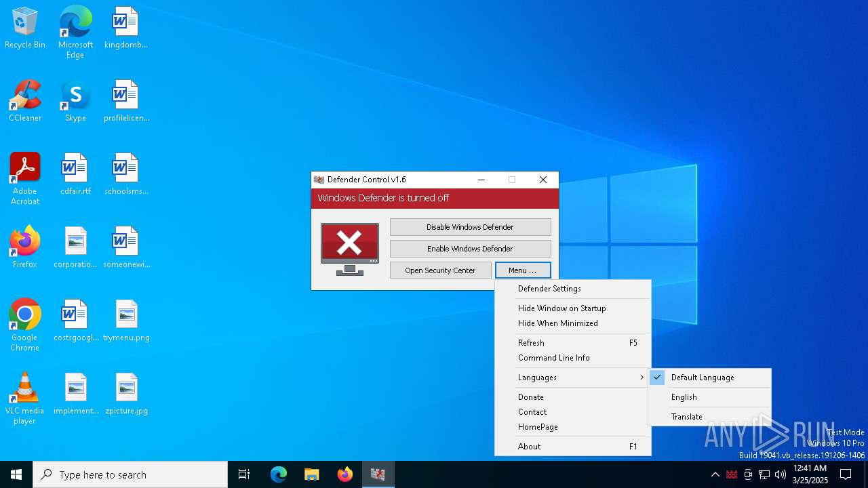The image size is (868, 488).
Task: Click the red Windows Defender status banner
Action: [x=435, y=198]
